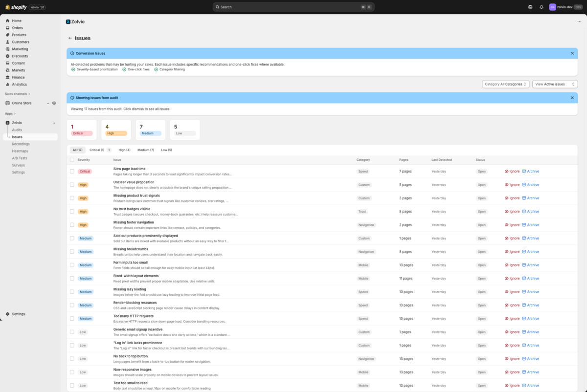Select the Missing breadcrumbs row checkbox
The width and height of the screenshot is (587, 392).
click(72, 252)
